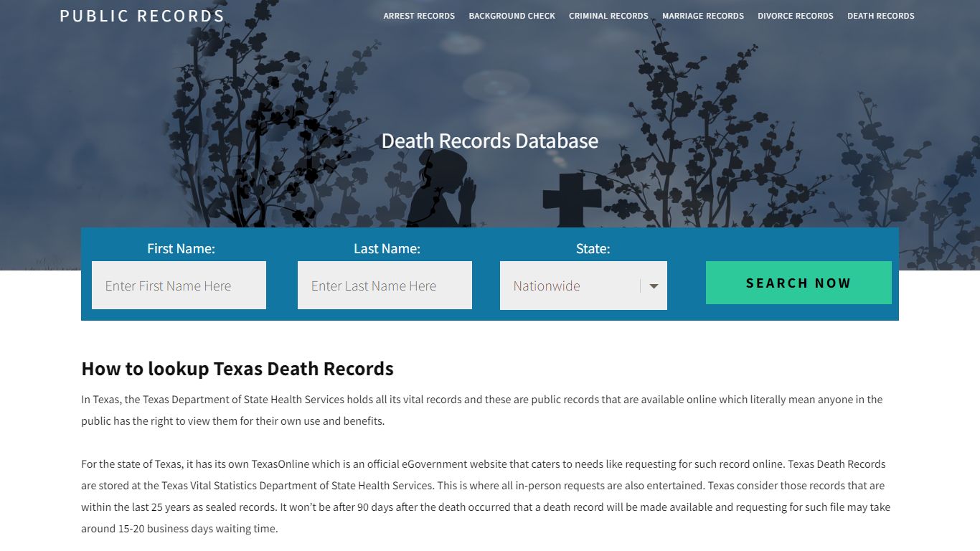
Task: Open the Divorce Records menu link
Action: click(x=796, y=16)
